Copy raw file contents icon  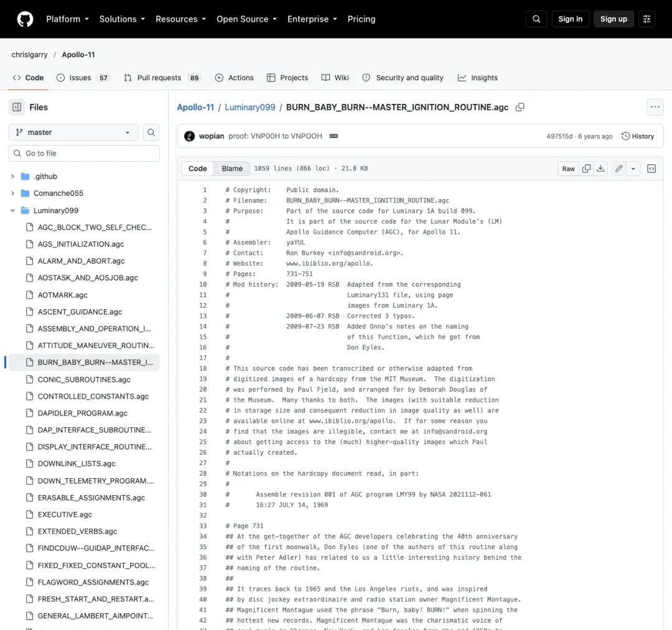(x=586, y=169)
